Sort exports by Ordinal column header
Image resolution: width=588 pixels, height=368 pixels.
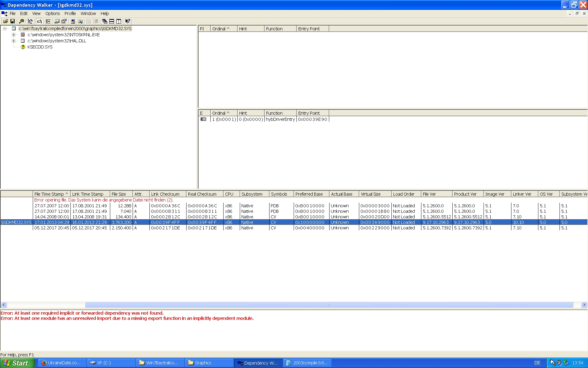[x=224, y=113]
